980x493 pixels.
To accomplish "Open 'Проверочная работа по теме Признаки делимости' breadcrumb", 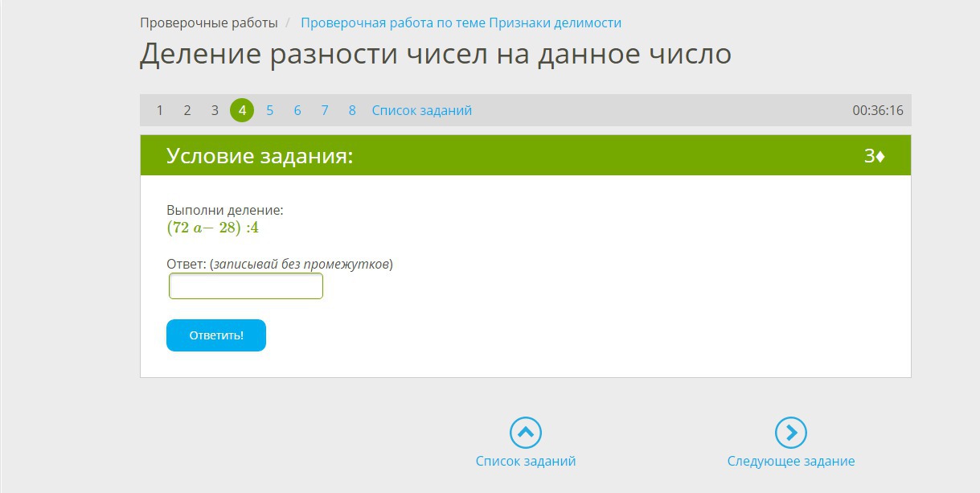I will coord(461,23).
